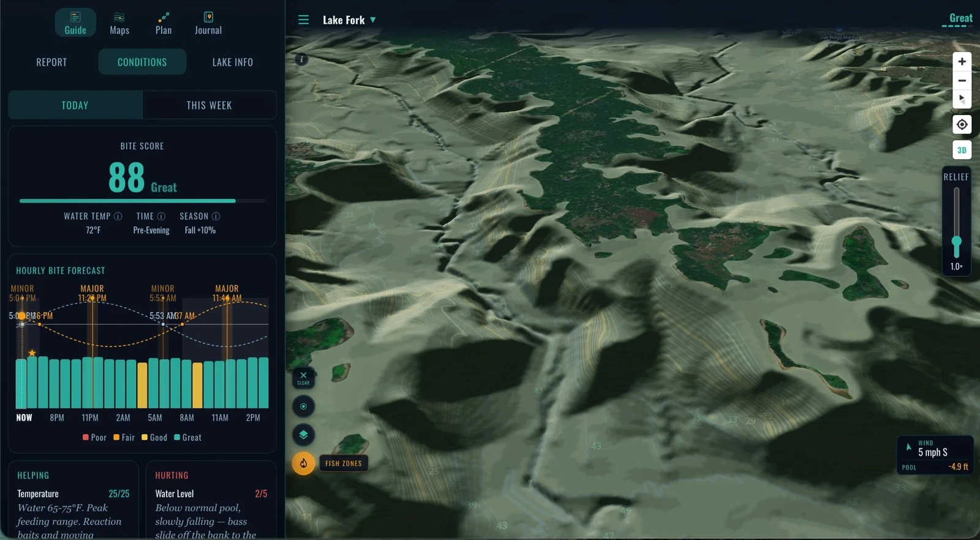Viewport: 980px width, 540px height.
Task: Click the 88 bite score number
Action: (x=126, y=178)
